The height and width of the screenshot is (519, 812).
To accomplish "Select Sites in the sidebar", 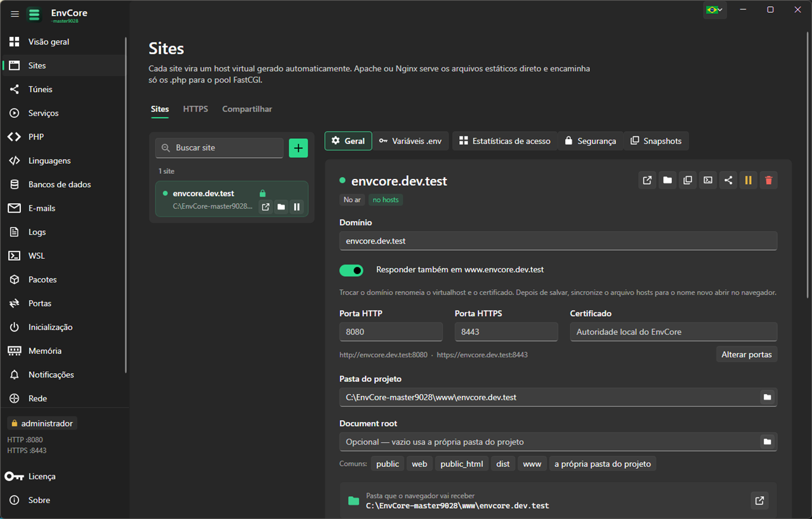I will click(63, 65).
